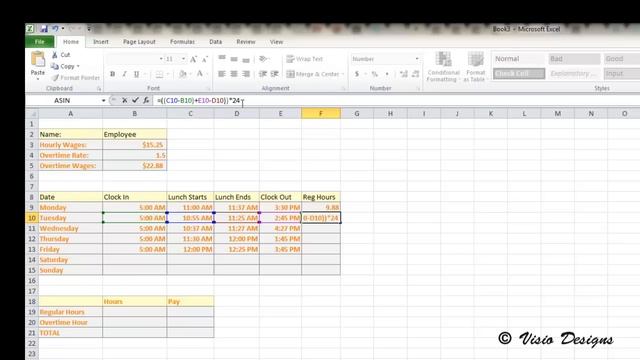Select the column F header
640x360 pixels.
[x=321, y=113]
